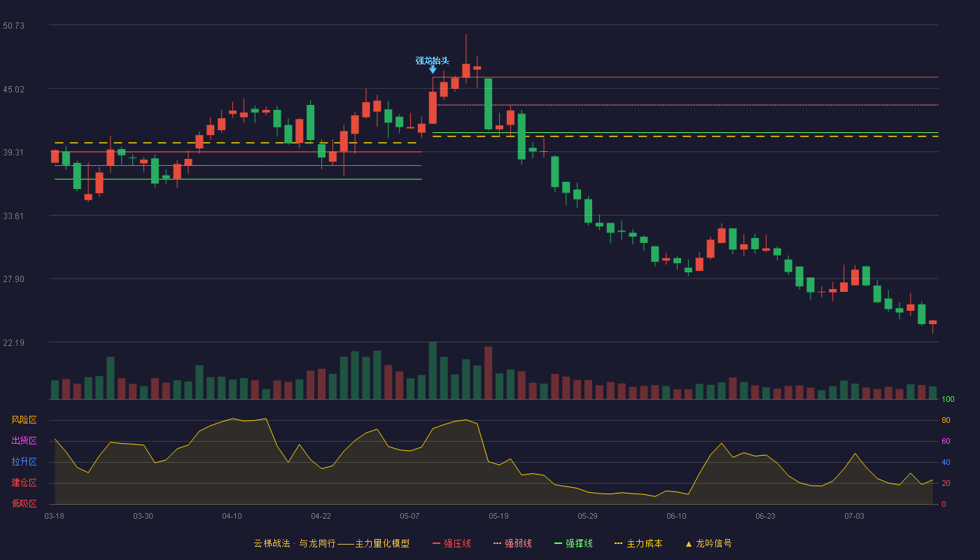Toggle the 强撑线 legend entry
The height and width of the screenshot is (560, 980).
point(573,543)
